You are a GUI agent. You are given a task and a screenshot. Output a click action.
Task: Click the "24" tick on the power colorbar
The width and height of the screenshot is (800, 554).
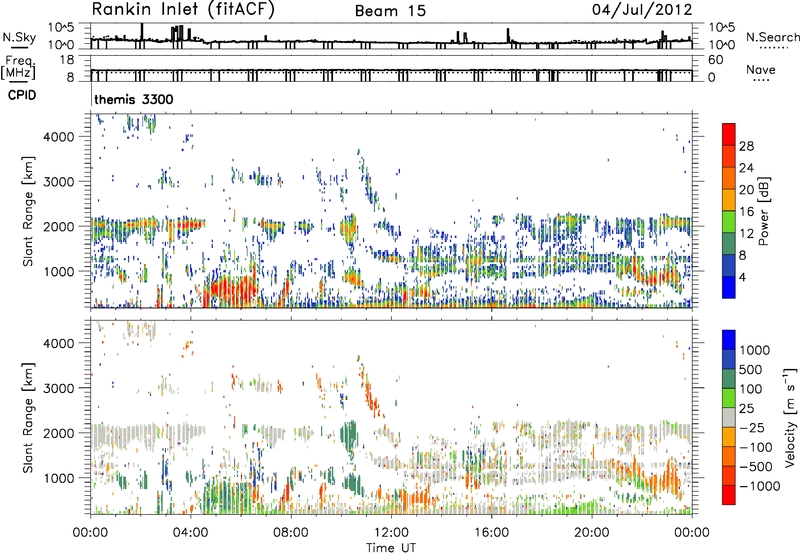[746, 168]
